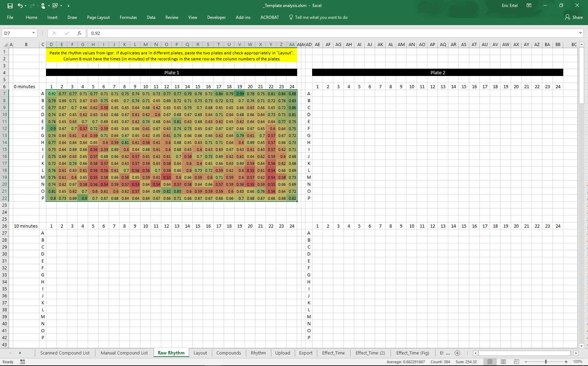Open the Name Box dropdown arrow
Screen dimensions: 588x366
point(33,33)
